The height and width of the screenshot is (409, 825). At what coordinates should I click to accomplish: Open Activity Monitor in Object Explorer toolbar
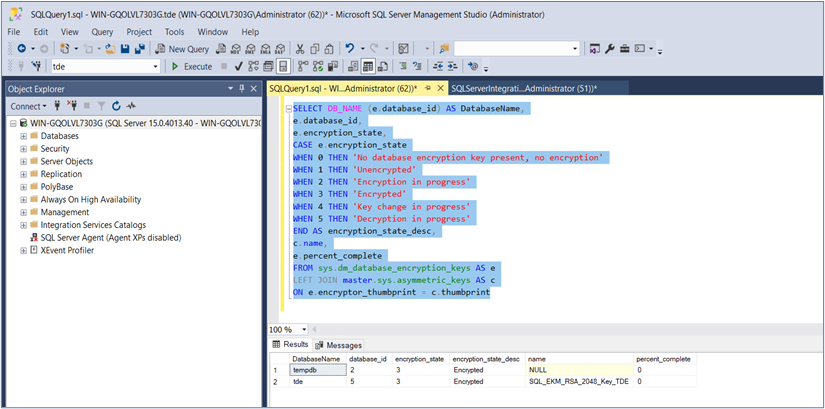[131, 106]
